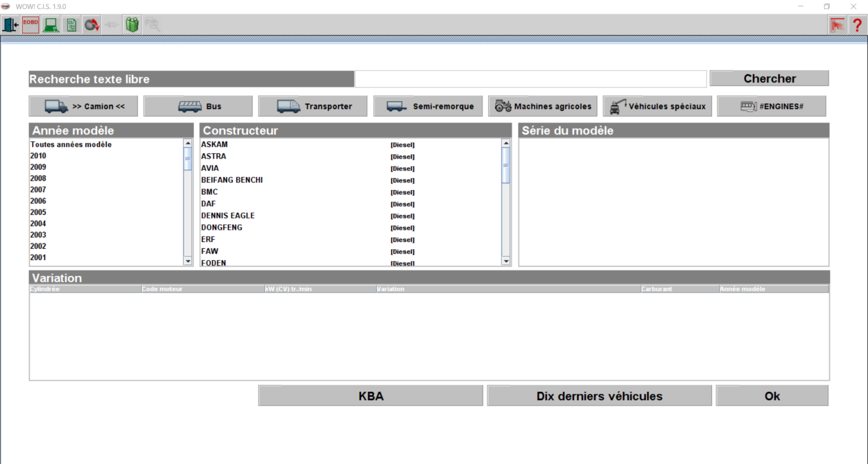Open the green gift box icon

click(x=132, y=25)
